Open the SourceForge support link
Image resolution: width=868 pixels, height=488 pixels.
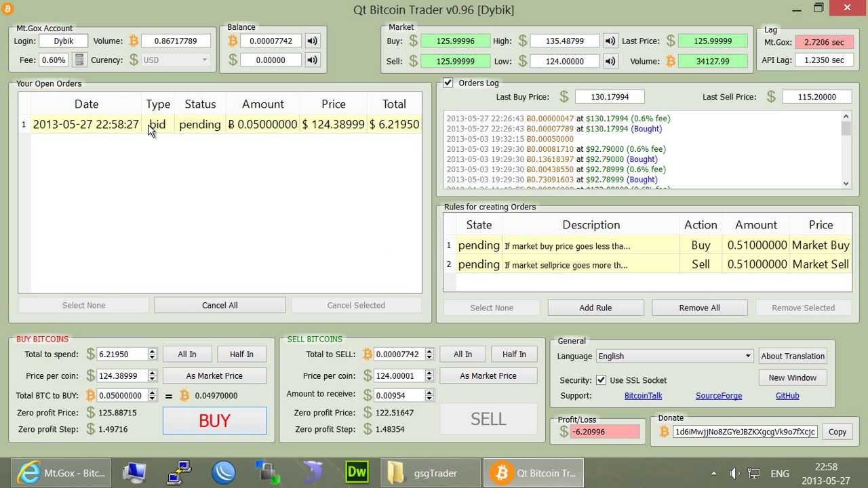[719, 395]
